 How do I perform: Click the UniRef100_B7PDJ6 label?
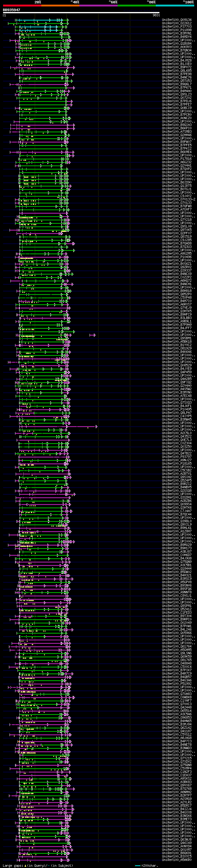177,101
